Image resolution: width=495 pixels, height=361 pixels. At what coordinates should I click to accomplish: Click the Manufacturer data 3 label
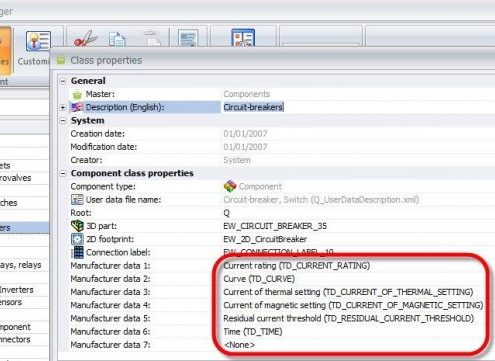tap(110, 292)
